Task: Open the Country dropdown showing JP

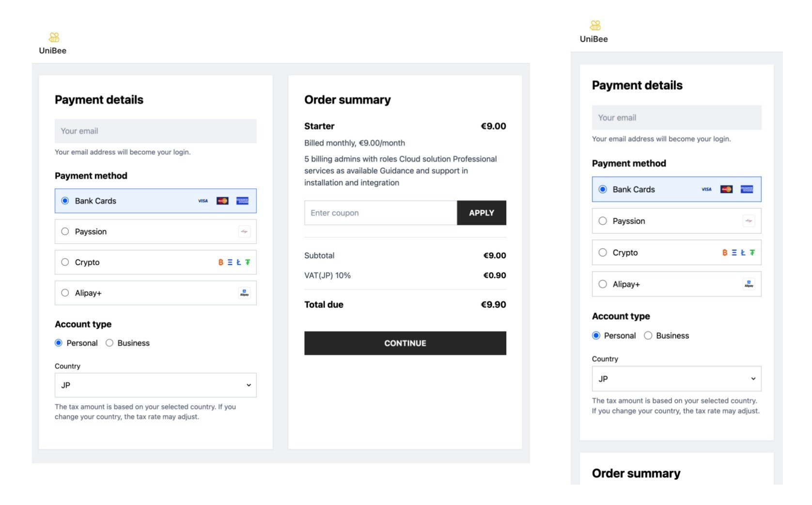Action: tap(155, 385)
